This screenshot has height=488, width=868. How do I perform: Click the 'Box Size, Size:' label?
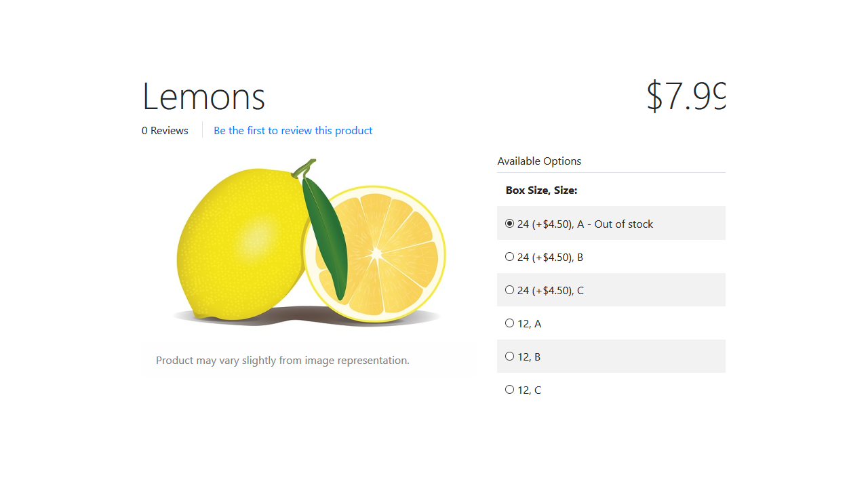pyautogui.click(x=541, y=190)
